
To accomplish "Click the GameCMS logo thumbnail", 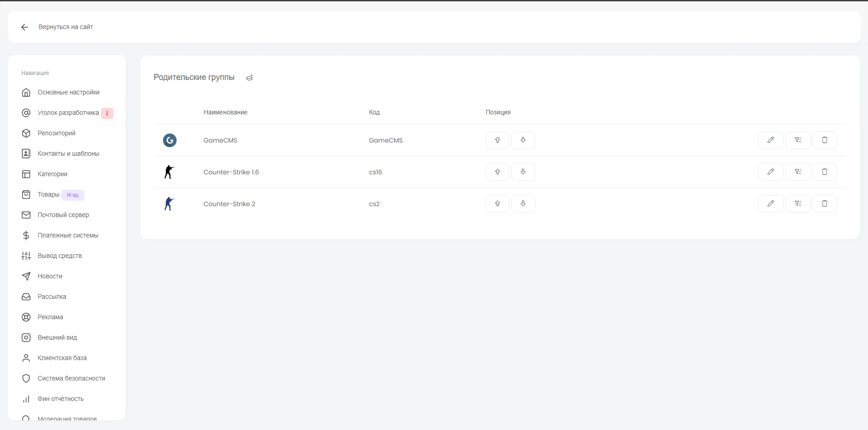I will 169,140.
